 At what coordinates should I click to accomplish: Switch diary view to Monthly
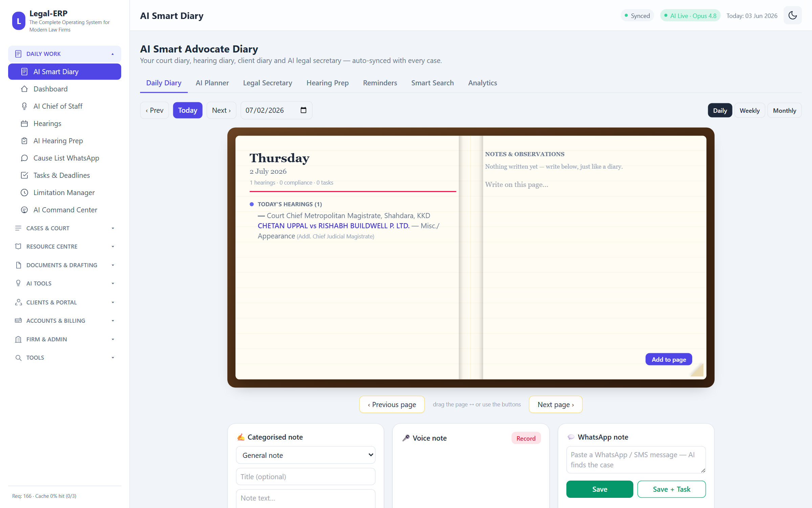point(784,110)
